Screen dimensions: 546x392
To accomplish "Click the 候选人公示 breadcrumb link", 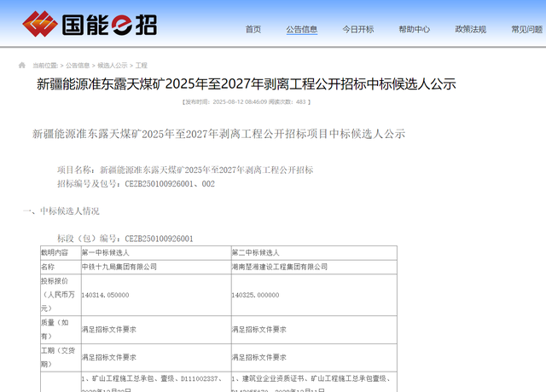I will tap(112, 66).
